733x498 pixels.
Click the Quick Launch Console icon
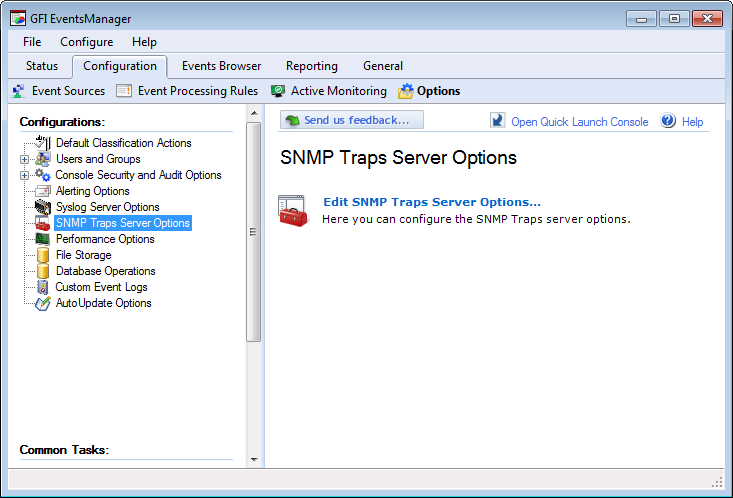coord(497,120)
